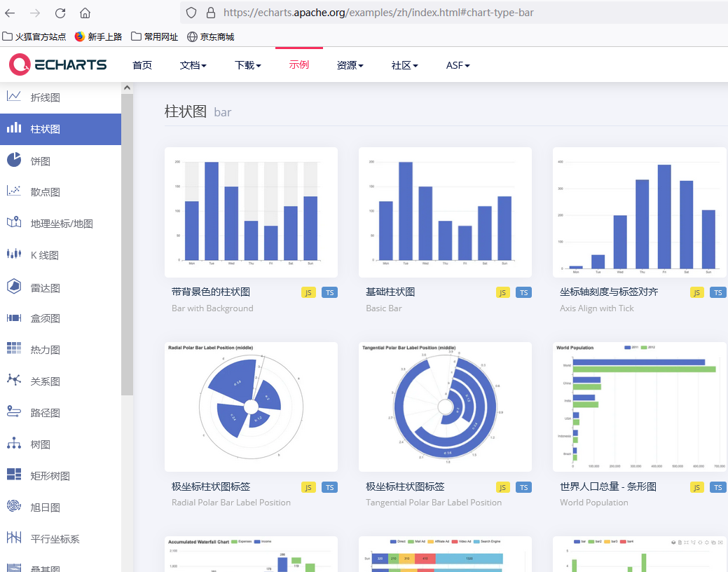Click the candlestick K线图 icon

pos(14,254)
